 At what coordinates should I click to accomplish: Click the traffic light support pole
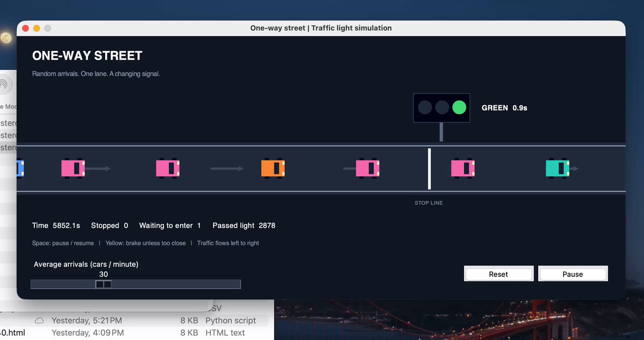click(441, 132)
